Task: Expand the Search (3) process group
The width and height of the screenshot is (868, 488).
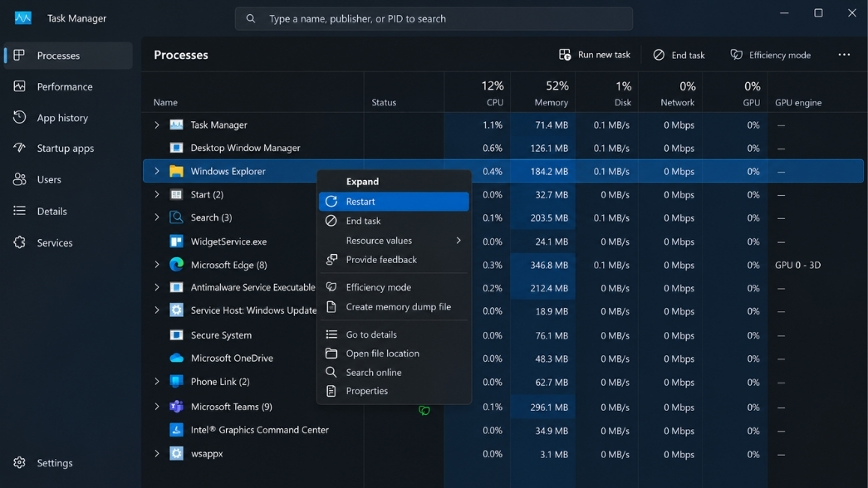Action: pos(157,217)
